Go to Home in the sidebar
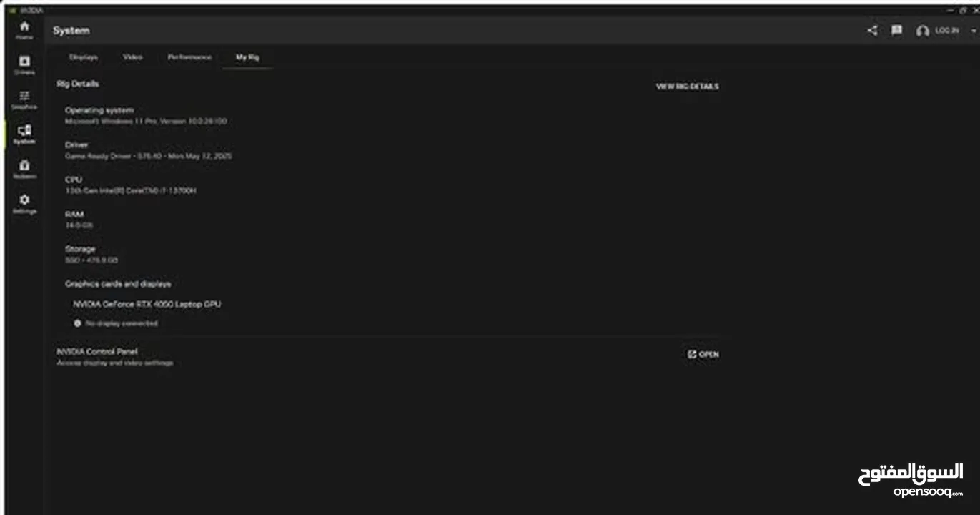 tap(24, 30)
